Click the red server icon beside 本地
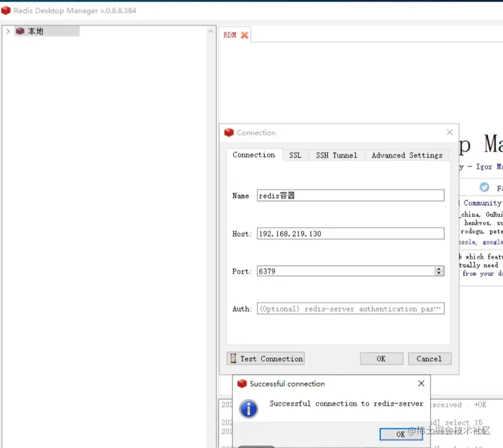Image resolution: width=503 pixels, height=448 pixels. [20, 31]
